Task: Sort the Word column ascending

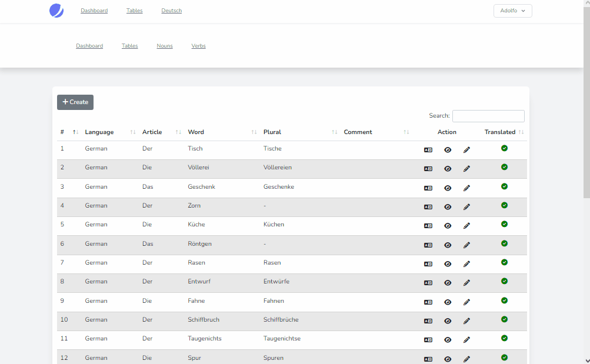Action: (254, 132)
